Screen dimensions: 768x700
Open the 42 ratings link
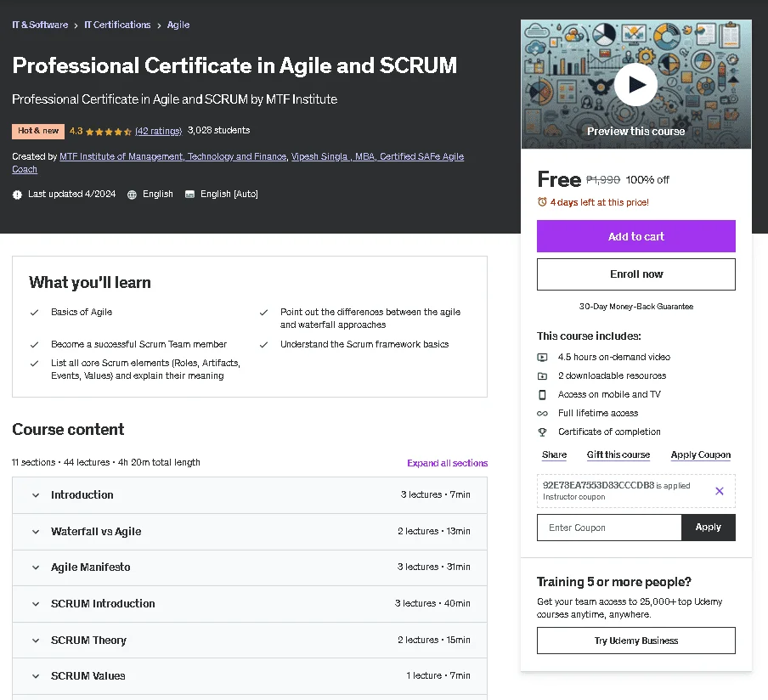[x=158, y=131]
